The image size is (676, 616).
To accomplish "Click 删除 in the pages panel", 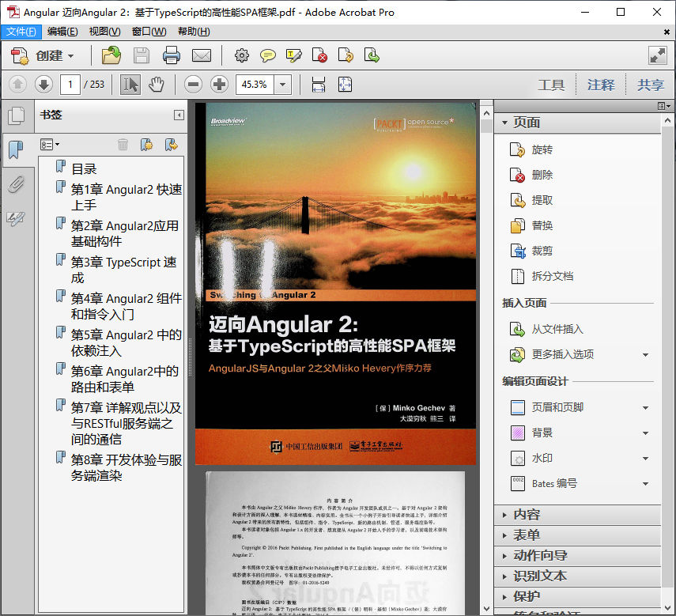I will 531,175.
